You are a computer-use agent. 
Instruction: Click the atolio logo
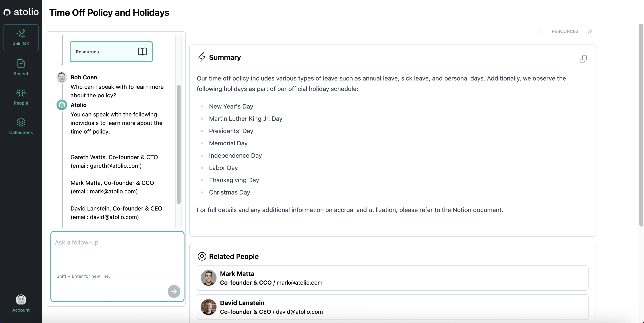(21, 12)
